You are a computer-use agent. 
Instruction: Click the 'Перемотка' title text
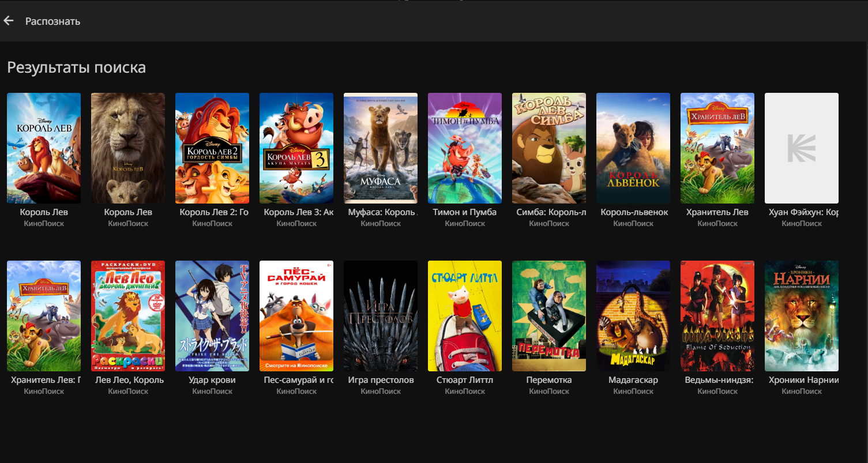click(x=549, y=380)
